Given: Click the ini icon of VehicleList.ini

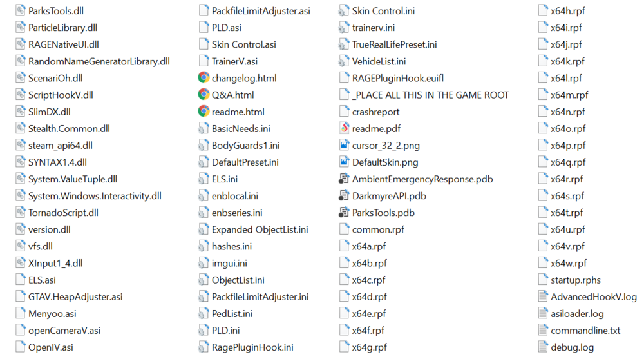Looking at the screenshot, I should [x=344, y=61].
